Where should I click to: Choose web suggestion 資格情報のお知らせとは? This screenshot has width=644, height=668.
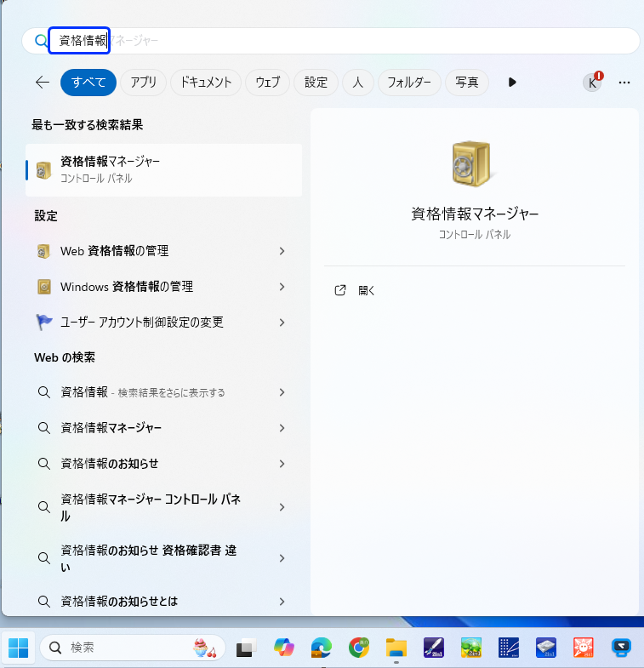119,601
